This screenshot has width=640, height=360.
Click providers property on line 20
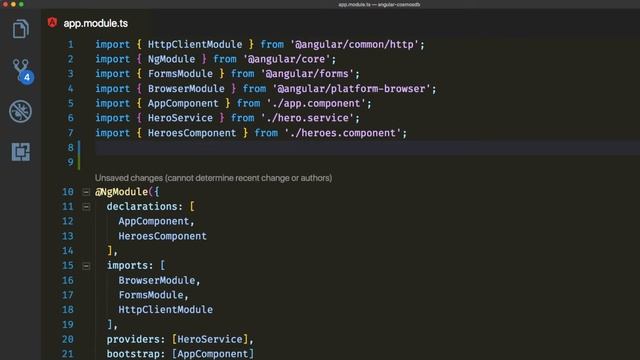(133, 339)
